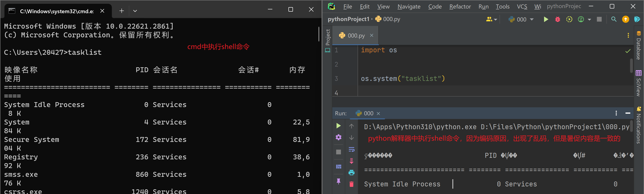
Task: Clear all console output trash icon
Action: (352, 184)
